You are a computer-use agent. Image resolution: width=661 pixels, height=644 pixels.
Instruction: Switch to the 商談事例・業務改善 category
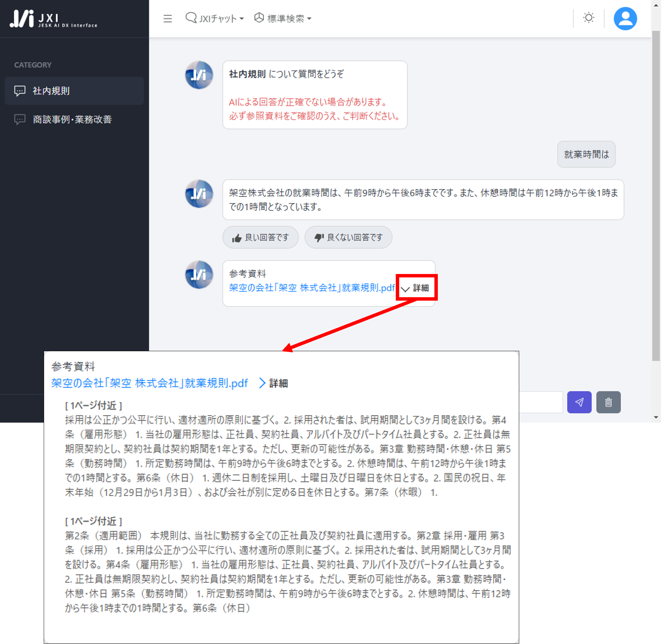[x=72, y=119]
